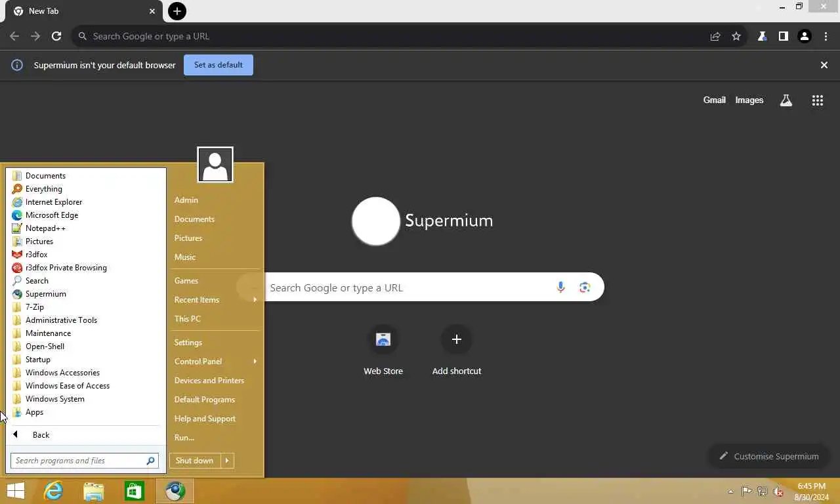The width and height of the screenshot is (840, 504).
Task: Open the profile avatar in toolbar
Action: click(x=805, y=36)
